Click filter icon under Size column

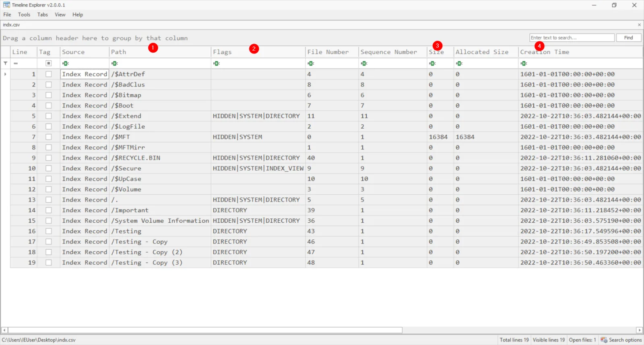click(432, 63)
